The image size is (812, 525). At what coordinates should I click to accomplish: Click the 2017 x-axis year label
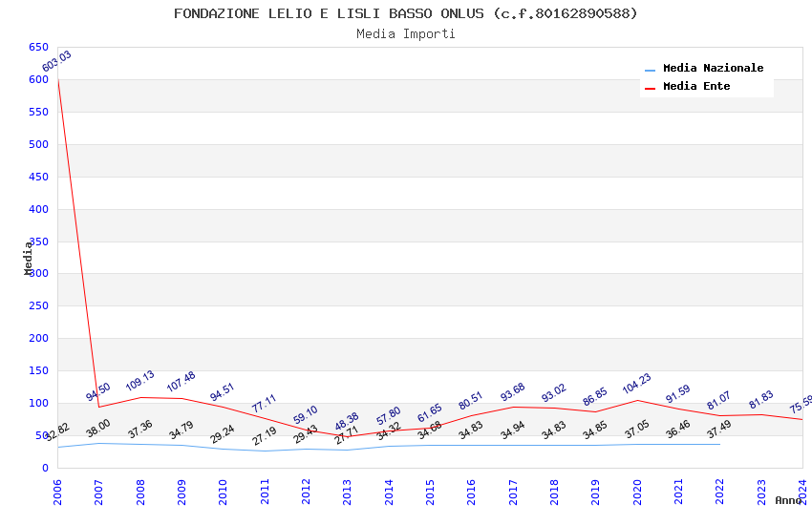tap(513, 493)
